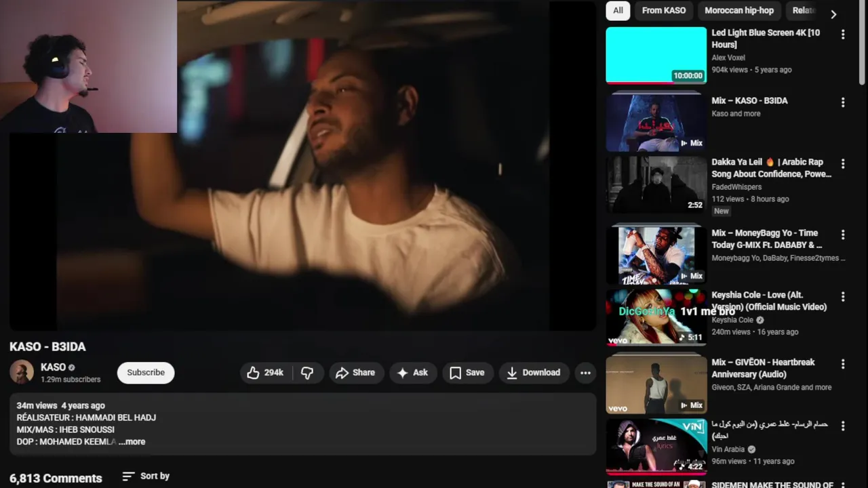This screenshot has width=868, height=488.
Task: Open SIDEMEN MAKE THE SOUND OF title
Action: (x=772, y=485)
